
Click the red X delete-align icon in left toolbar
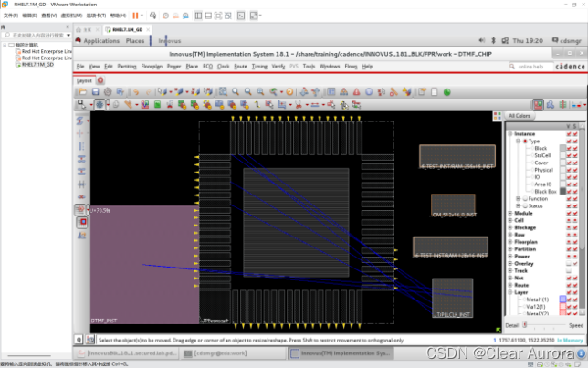pos(81,196)
